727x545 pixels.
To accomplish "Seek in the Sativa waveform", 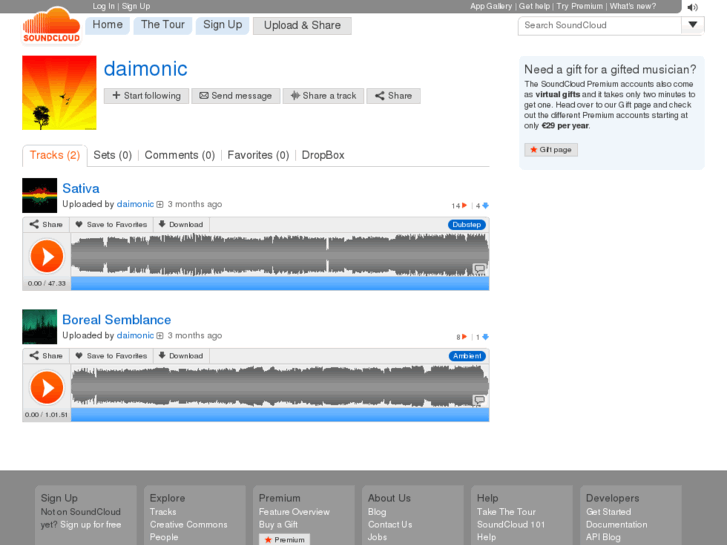I will (280, 255).
